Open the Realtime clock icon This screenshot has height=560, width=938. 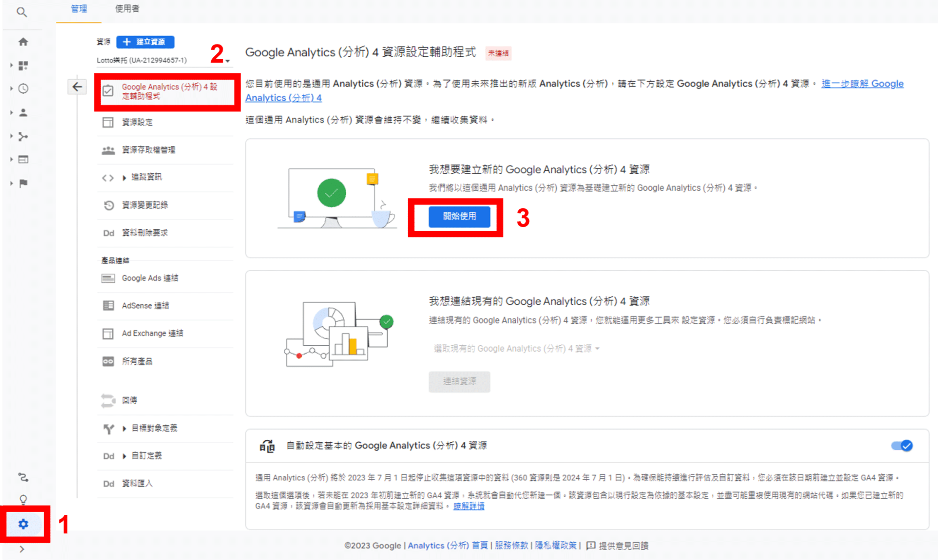coord(23,89)
